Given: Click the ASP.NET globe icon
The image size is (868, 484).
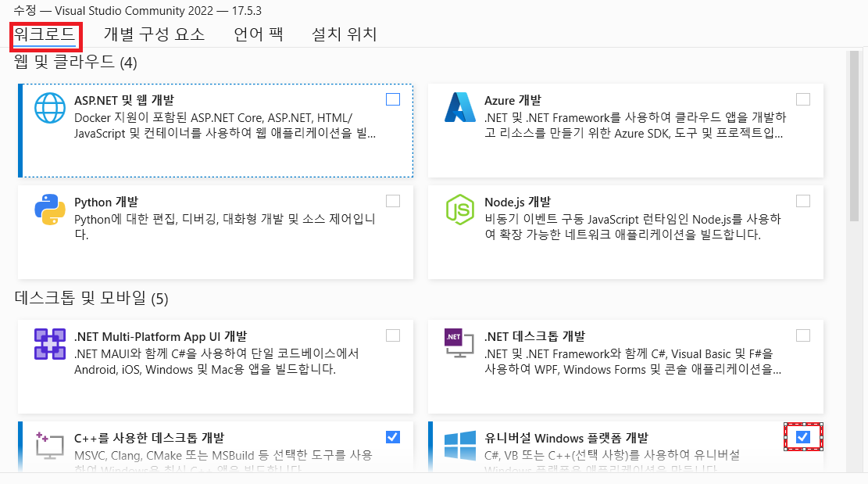Looking at the screenshot, I should point(50,108).
